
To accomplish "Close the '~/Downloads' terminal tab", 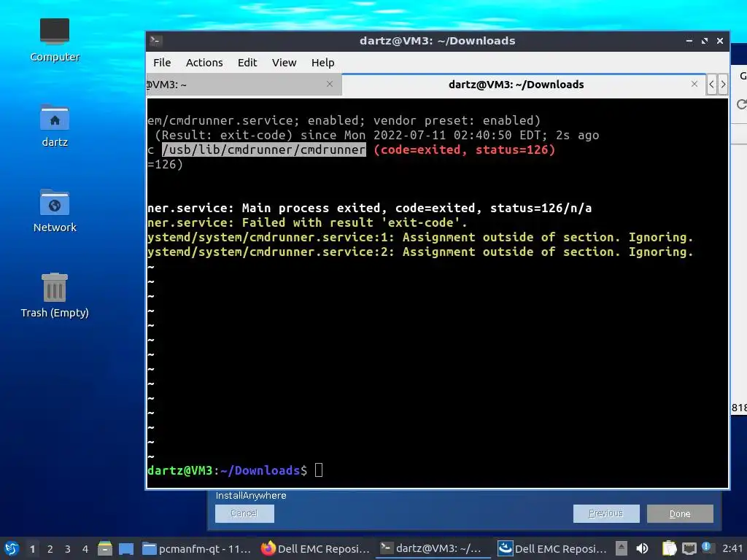I will point(694,84).
